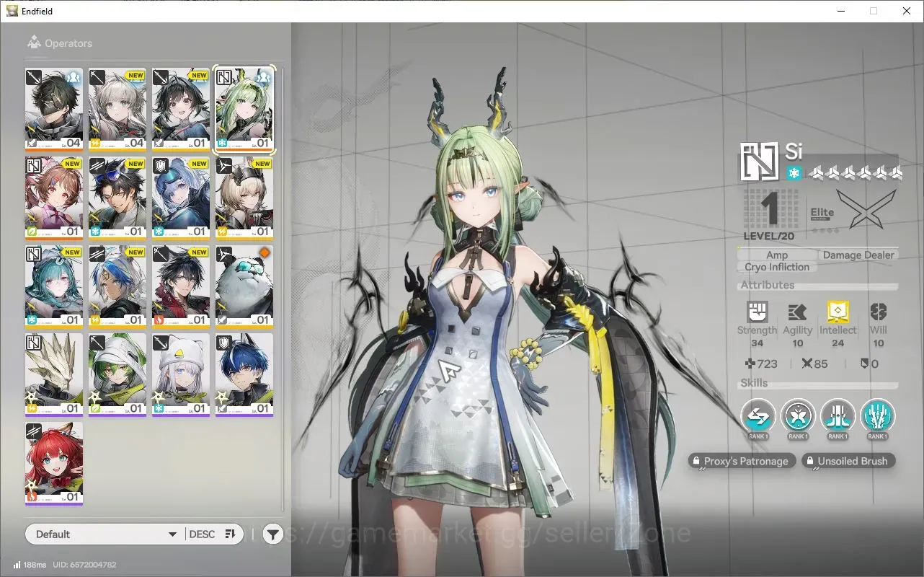Click the Will brain attribute icon
924x577 pixels.
click(x=878, y=312)
